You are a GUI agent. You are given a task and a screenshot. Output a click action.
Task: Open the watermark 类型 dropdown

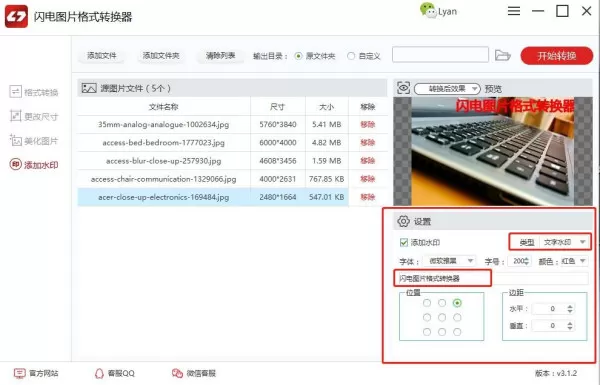click(x=564, y=242)
